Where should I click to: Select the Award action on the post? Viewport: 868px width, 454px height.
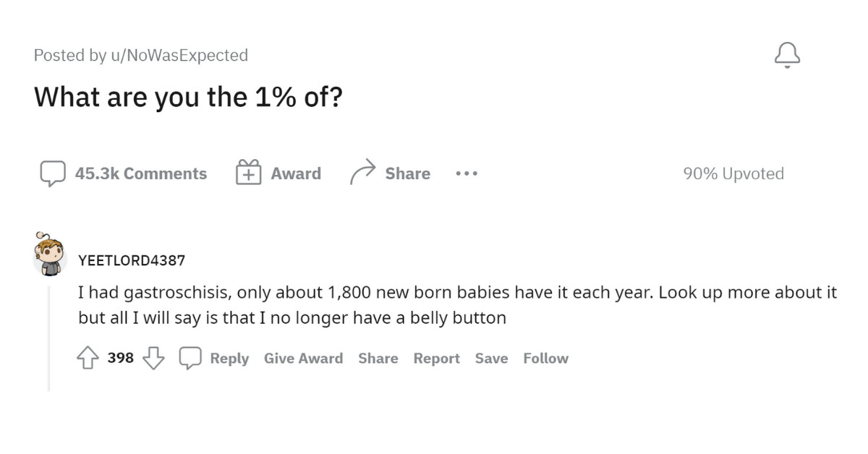(296, 173)
